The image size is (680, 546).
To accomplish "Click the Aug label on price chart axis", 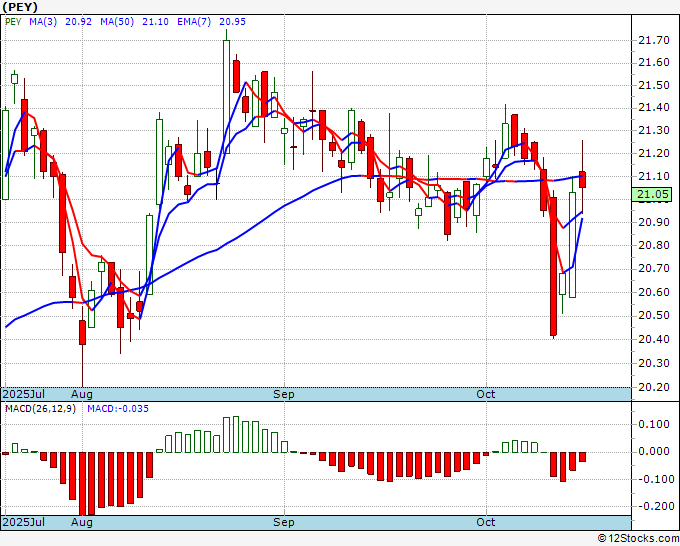I will pyautogui.click(x=82, y=394).
